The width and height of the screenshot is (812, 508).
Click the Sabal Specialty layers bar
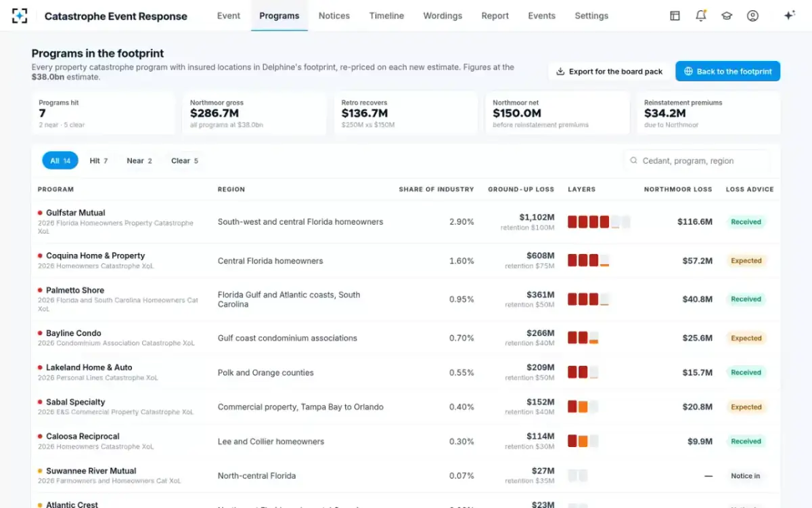click(583, 407)
